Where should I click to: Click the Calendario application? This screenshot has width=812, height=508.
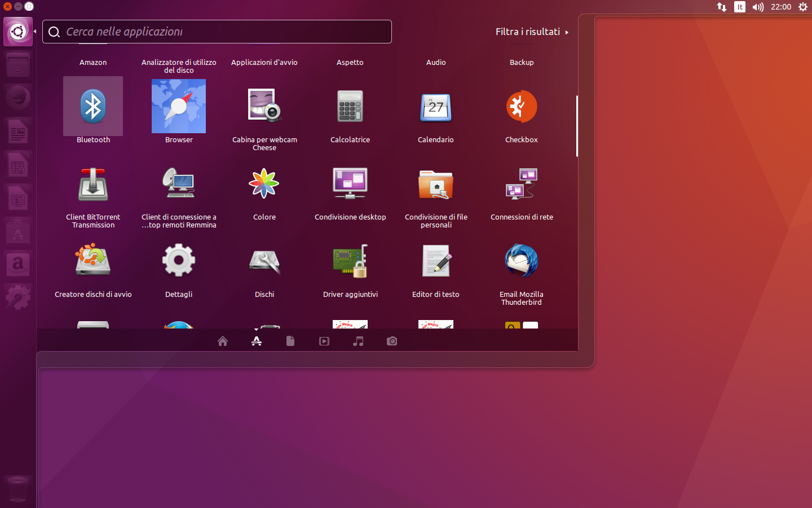click(x=435, y=106)
